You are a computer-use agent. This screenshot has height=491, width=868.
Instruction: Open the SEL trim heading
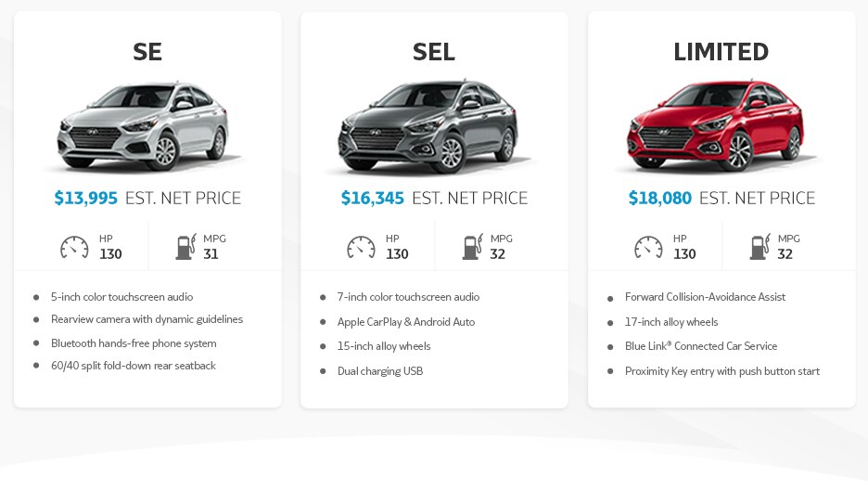(x=433, y=52)
